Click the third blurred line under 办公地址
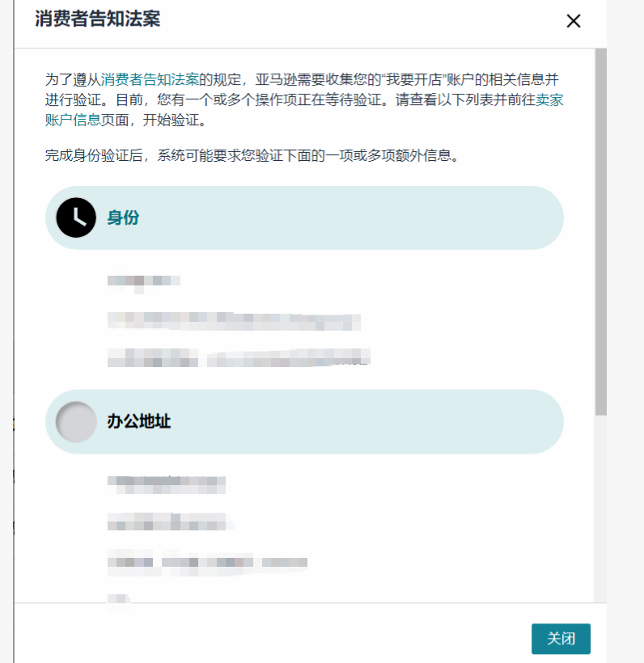Viewport: 644px width, 663px height. coord(207,560)
